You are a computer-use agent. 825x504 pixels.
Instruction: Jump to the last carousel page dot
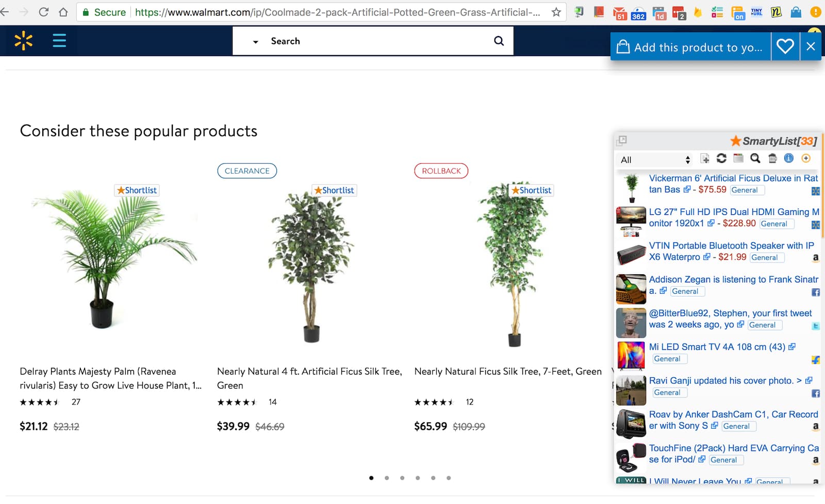point(449,478)
